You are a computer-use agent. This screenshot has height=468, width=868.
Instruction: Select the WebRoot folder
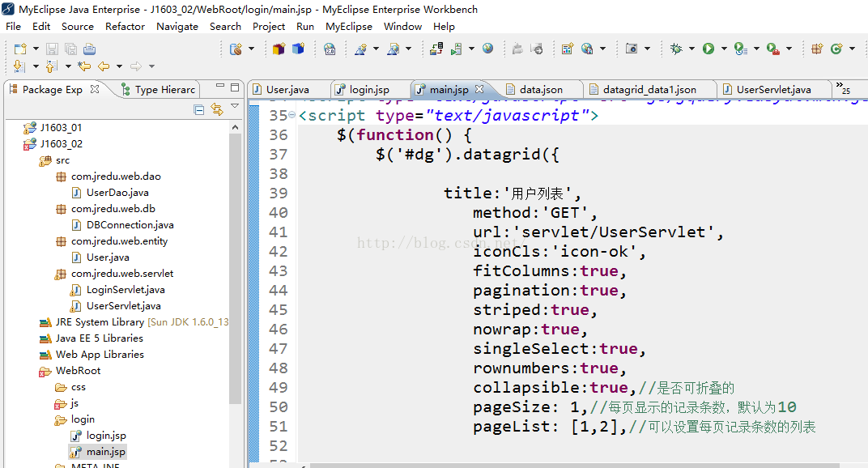78,371
